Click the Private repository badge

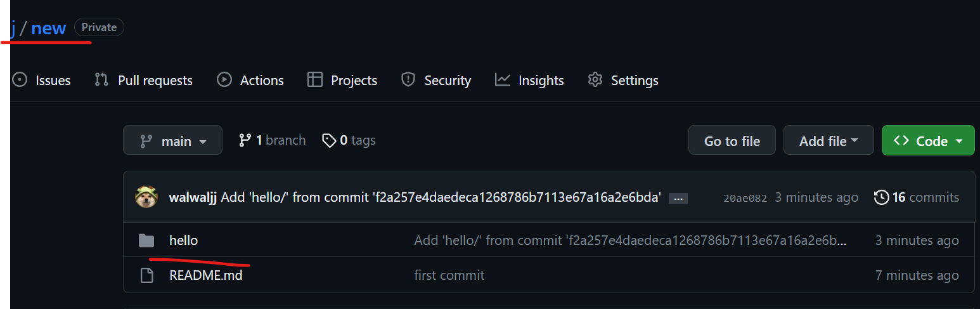[99, 27]
